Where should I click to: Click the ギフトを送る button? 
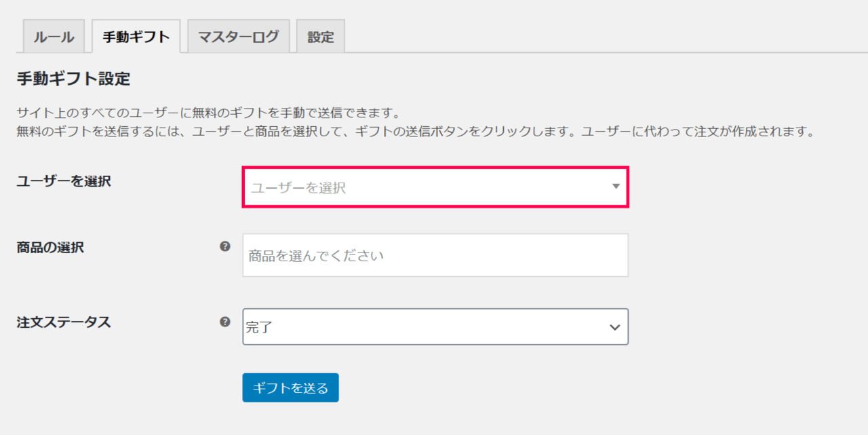[290, 387]
